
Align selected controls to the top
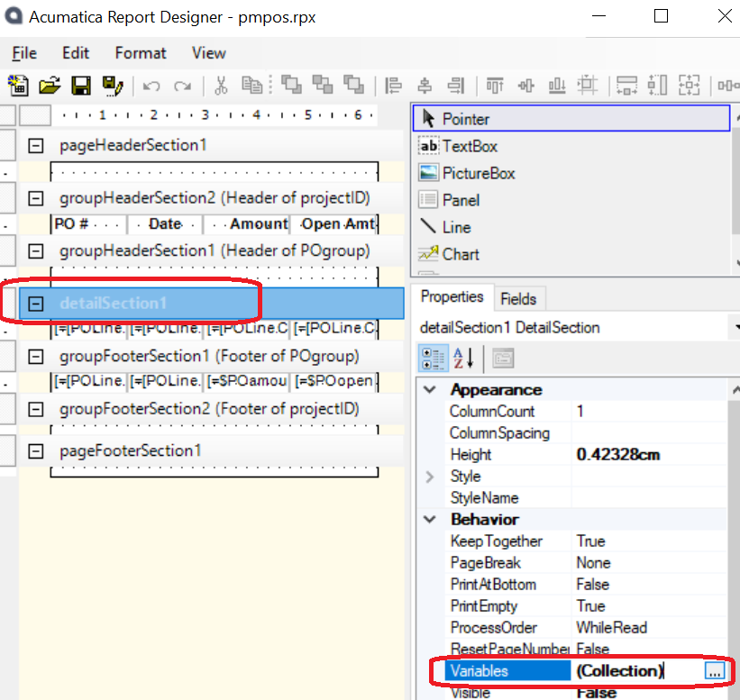495,86
